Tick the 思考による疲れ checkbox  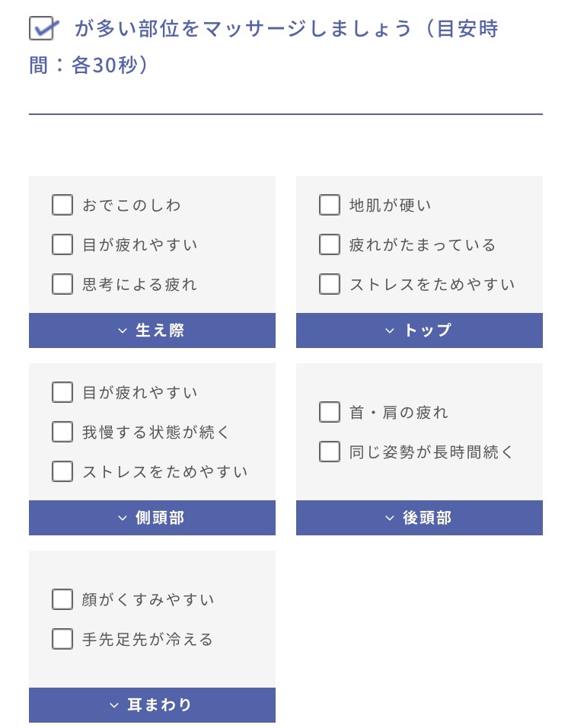coord(62,284)
